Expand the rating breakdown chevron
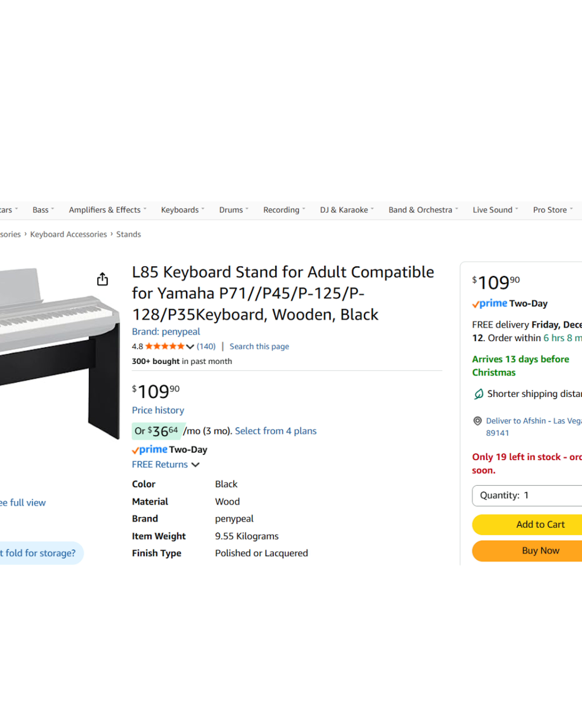 (x=190, y=346)
